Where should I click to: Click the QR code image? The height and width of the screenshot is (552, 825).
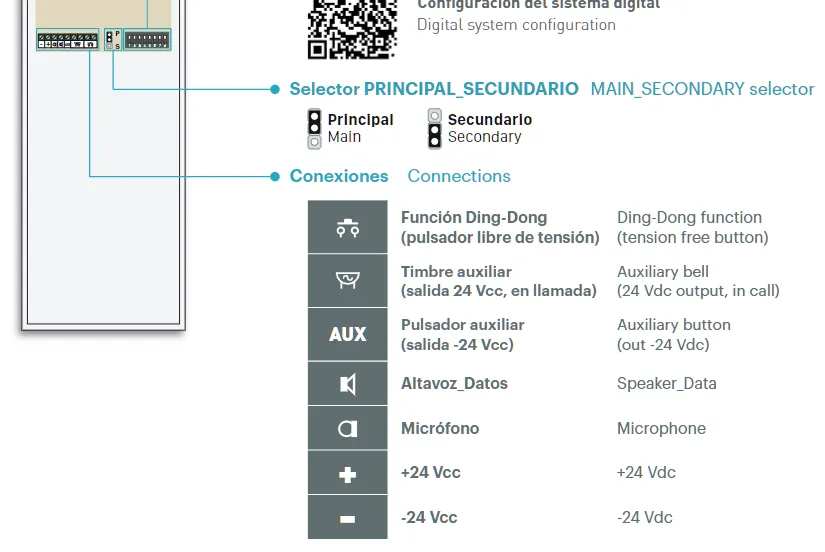tap(352, 29)
